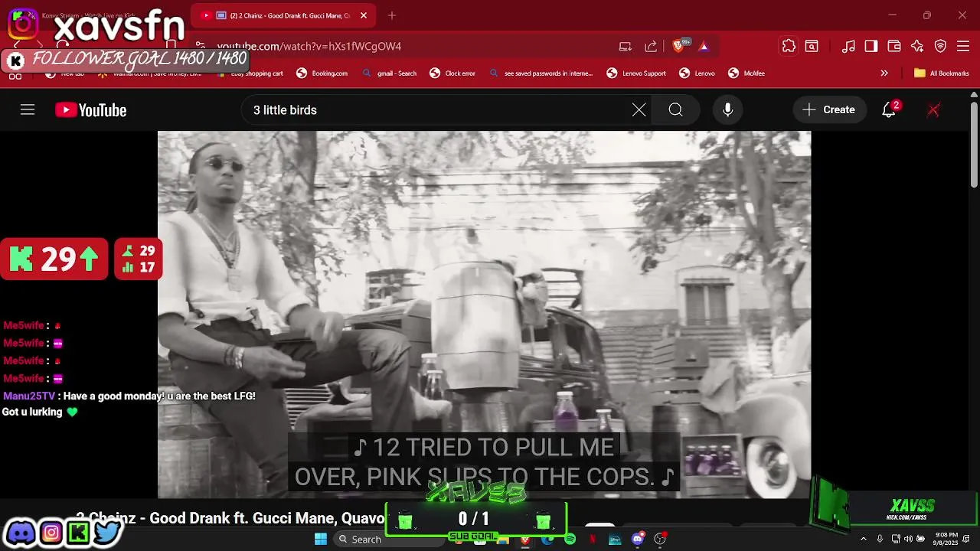The width and height of the screenshot is (980, 551).
Task: Open the Brave Wallet icon
Action: [x=894, y=46]
